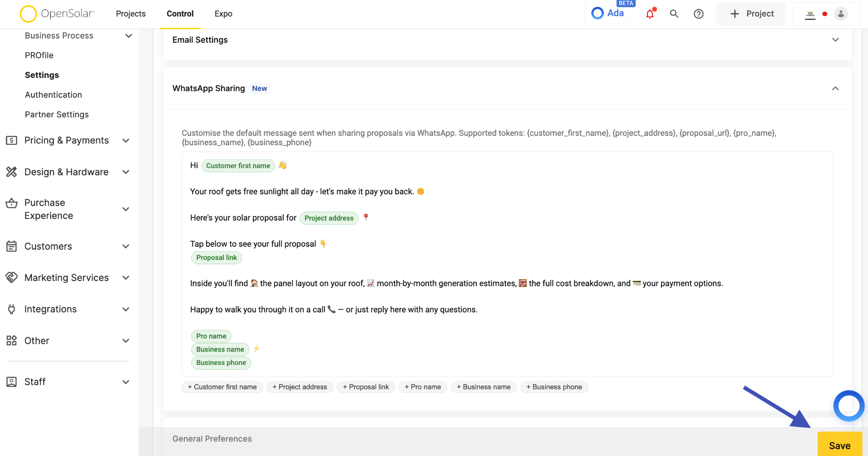Open the help question mark
The image size is (868, 456).
click(698, 14)
